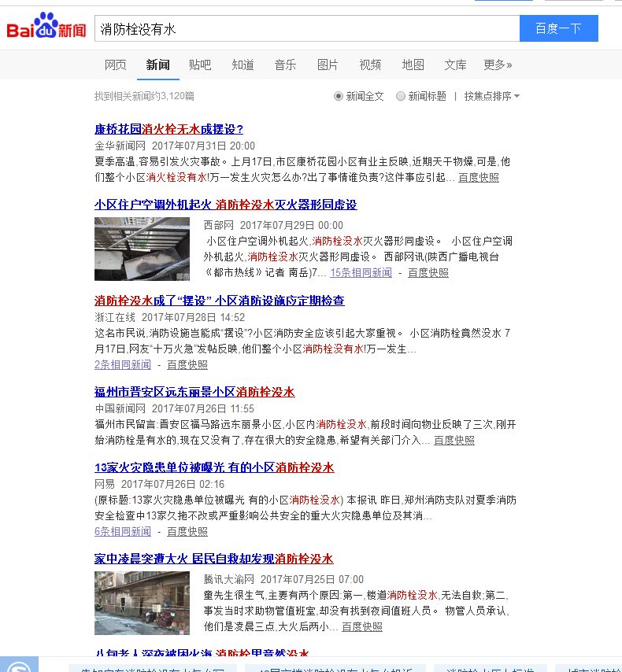Click source text 金华新闻网 2017年07月31日 20:00
The width and height of the screenshot is (622, 672).
click(175, 146)
